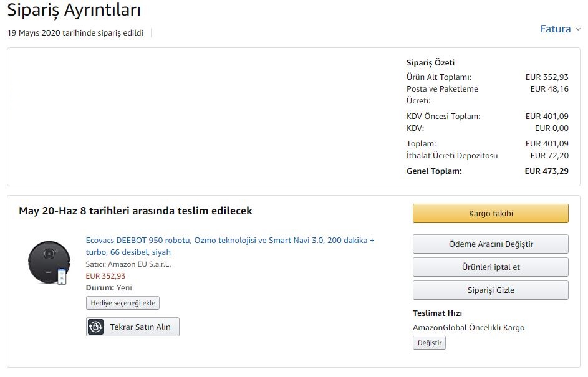Click the KDV Öncesi Toplam label
The width and height of the screenshot is (588, 377).
tap(443, 116)
